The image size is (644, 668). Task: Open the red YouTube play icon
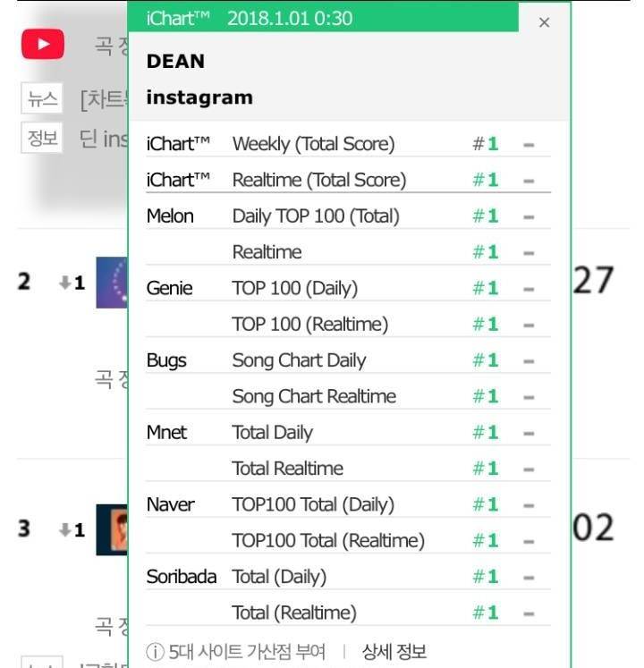click(x=43, y=44)
